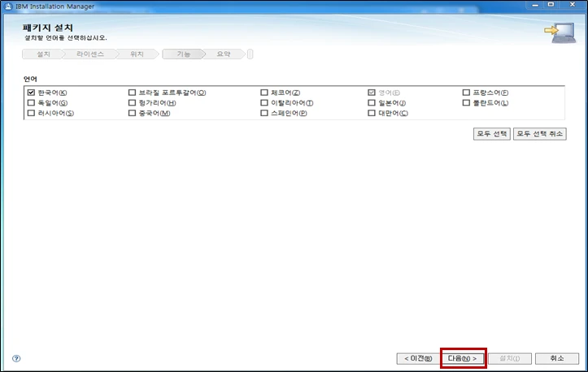588x372 pixels.
Task: Click the 모두 선택 취소 button
Action: click(539, 134)
